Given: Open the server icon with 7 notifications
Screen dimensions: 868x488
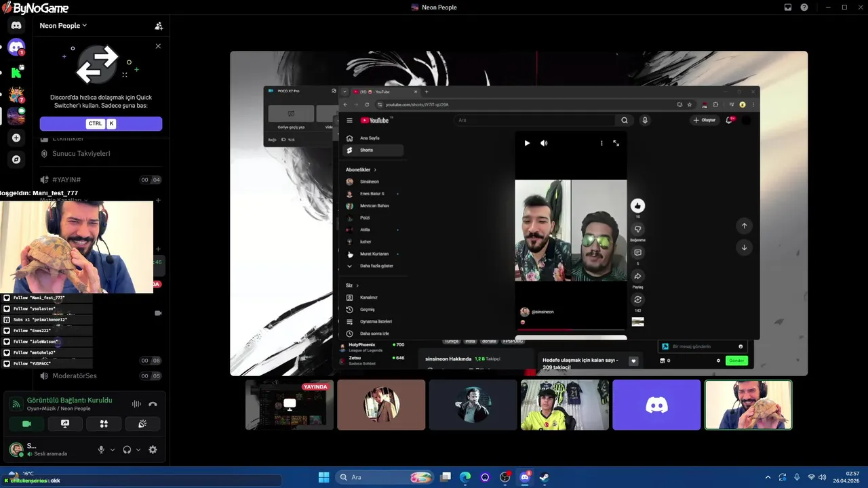Looking at the screenshot, I should click(16, 94).
